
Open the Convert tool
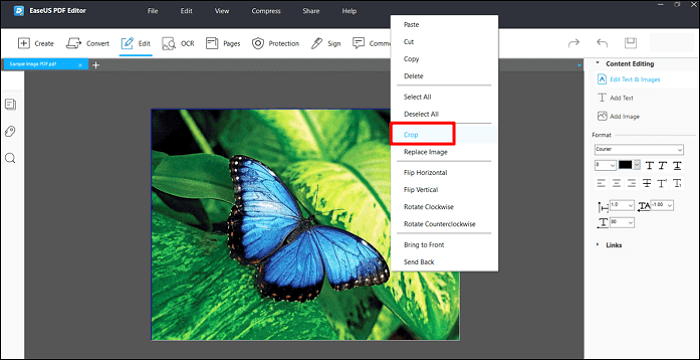tap(88, 43)
